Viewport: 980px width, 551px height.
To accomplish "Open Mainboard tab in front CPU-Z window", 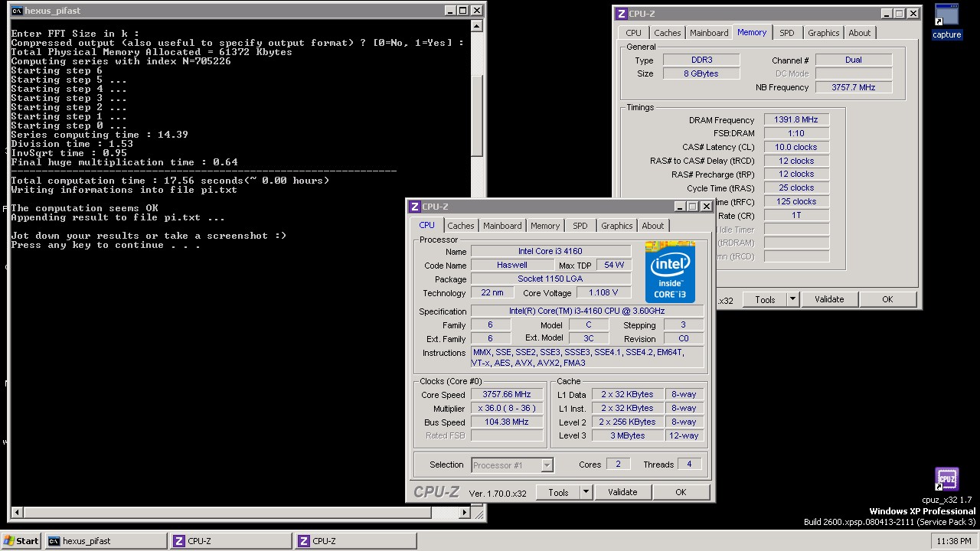I will (502, 226).
